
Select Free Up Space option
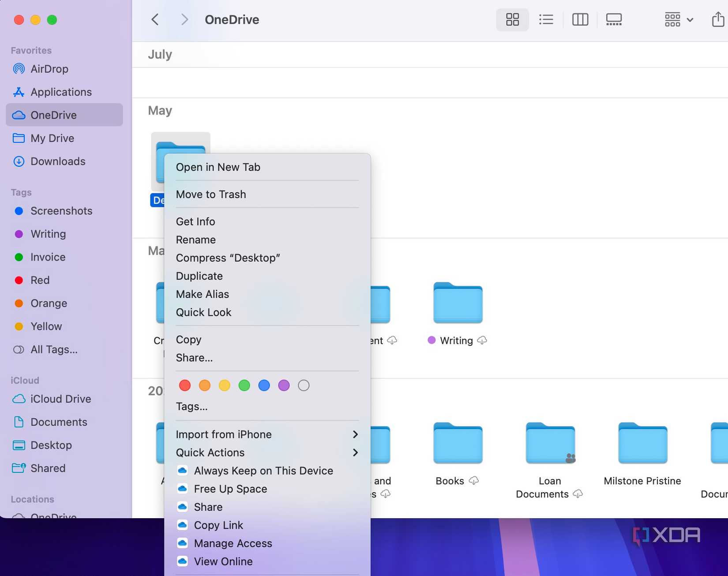pos(230,489)
